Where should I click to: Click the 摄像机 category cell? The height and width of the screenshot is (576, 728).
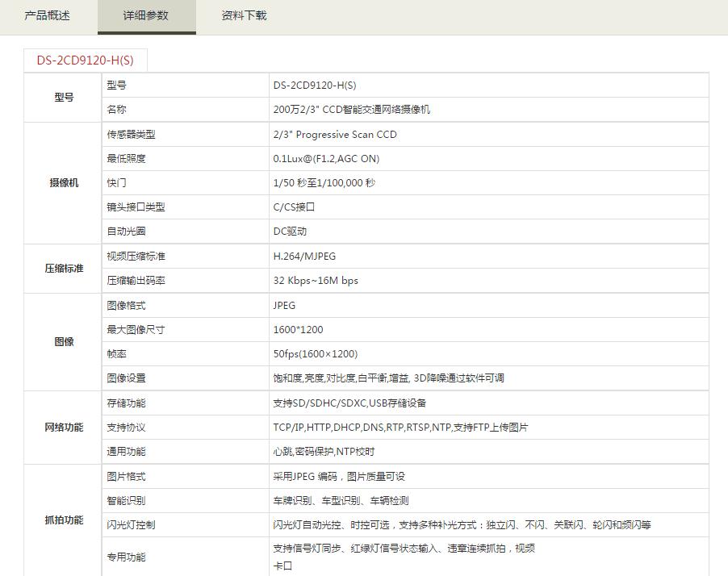point(64,183)
